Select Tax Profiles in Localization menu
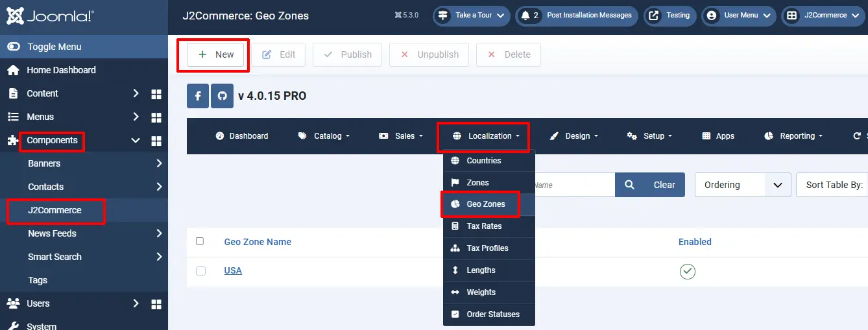The image size is (868, 330). (x=489, y=248)
